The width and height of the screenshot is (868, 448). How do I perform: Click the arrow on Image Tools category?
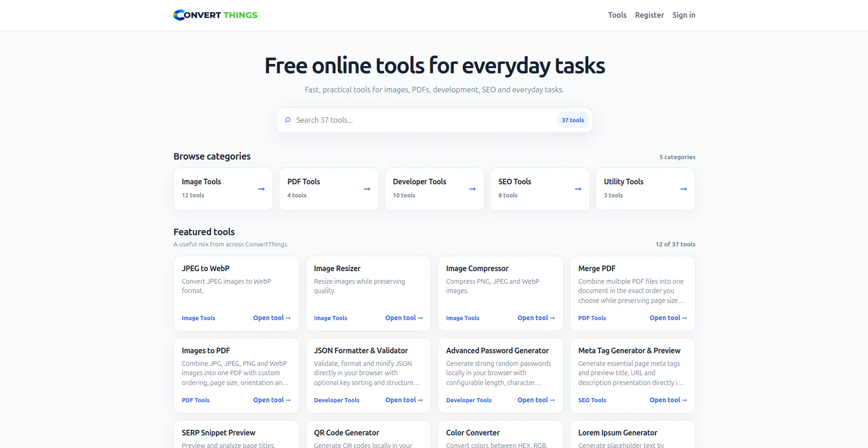click(262, 189)
